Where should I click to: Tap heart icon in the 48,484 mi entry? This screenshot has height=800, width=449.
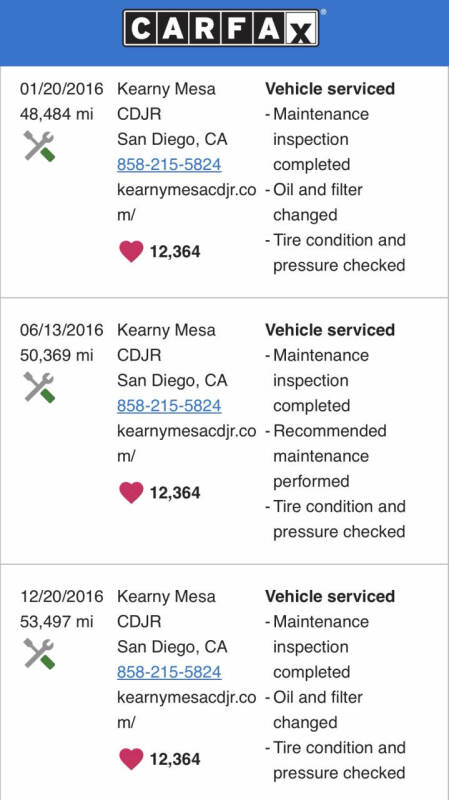131,252
